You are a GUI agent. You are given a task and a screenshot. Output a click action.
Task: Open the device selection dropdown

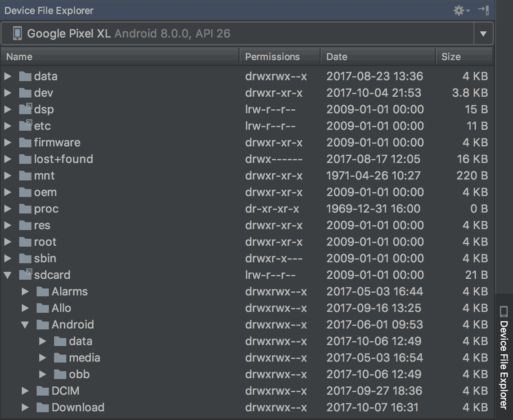[x=483, y=34]
